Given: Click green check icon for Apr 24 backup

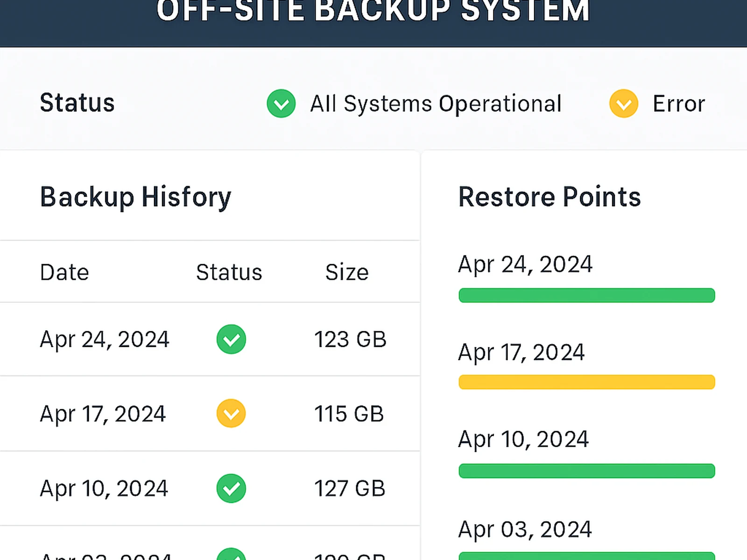Looking at the screenshot, I should 231,339.
